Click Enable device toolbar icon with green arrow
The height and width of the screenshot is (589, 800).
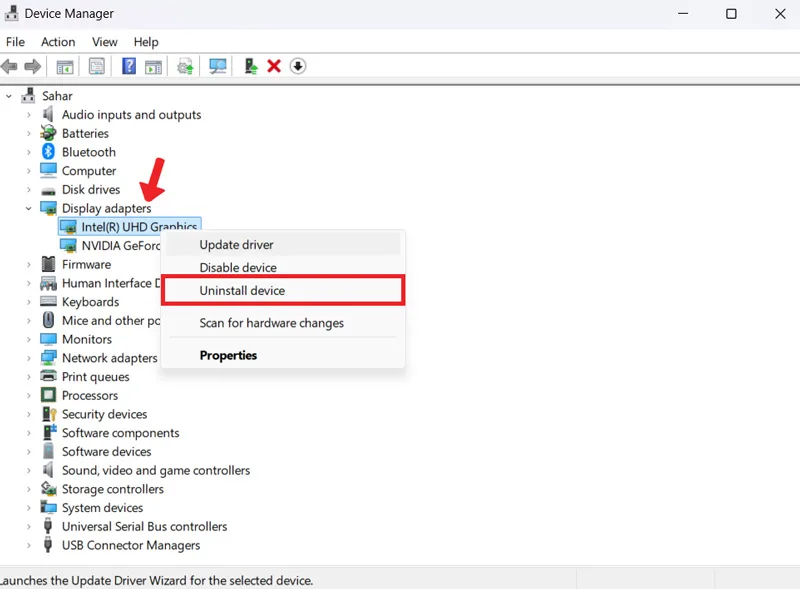(x=251, y=66)
